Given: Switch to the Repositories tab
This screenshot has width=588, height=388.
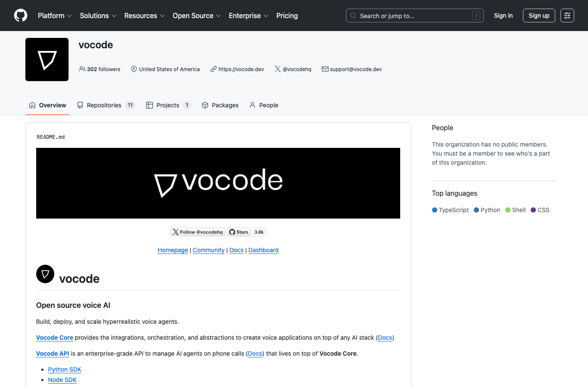Looking at the screenshot, I should [106, 105].
